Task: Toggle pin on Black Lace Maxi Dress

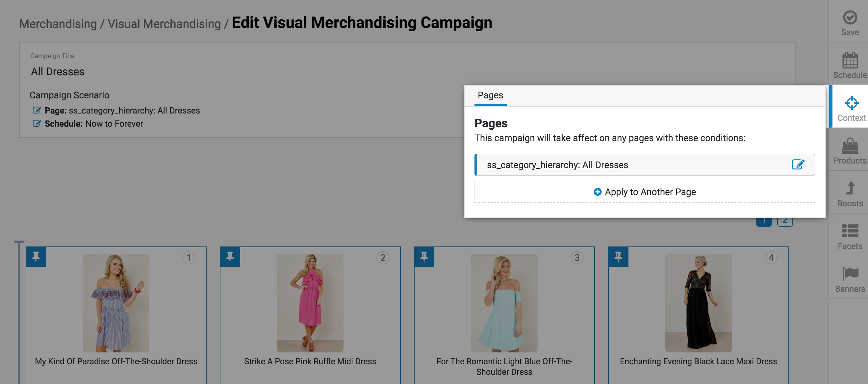Action: coord(618,257)
